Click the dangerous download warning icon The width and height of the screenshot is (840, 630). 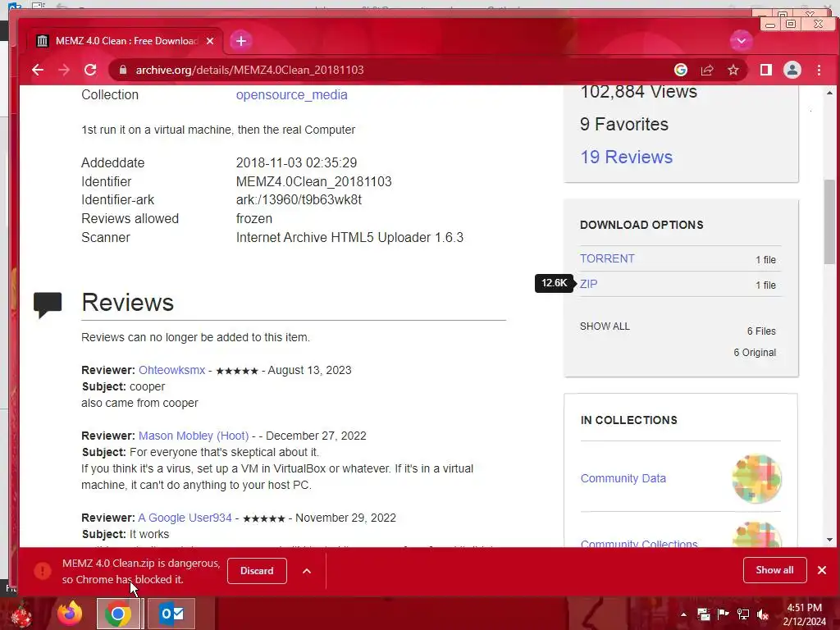(43, 571)
